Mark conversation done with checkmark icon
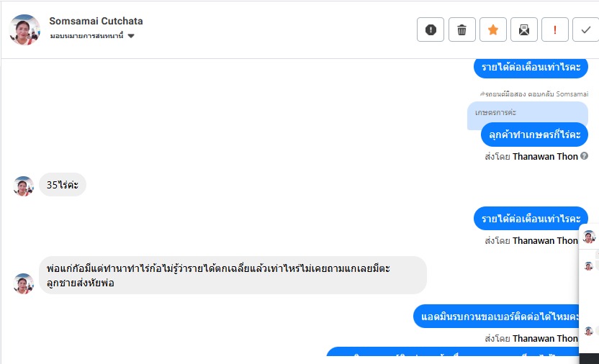This screenshot has width=599, height=364. (x=585, y=29)
